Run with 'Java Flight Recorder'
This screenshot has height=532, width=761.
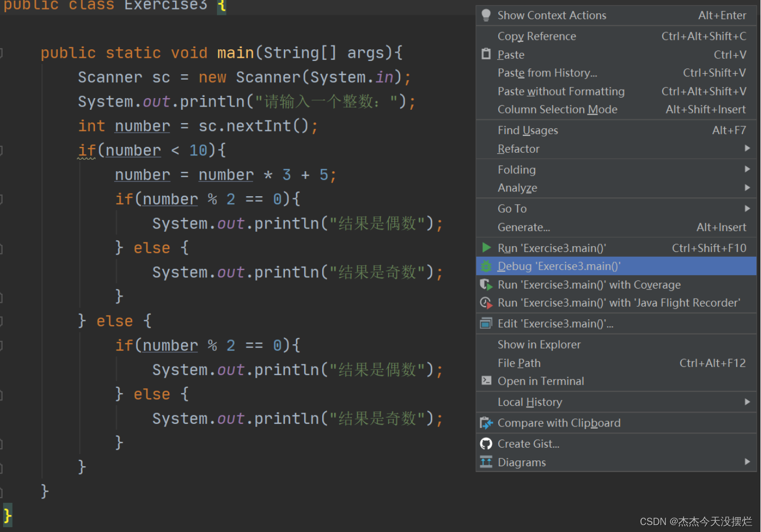click(x=616, y=303)
